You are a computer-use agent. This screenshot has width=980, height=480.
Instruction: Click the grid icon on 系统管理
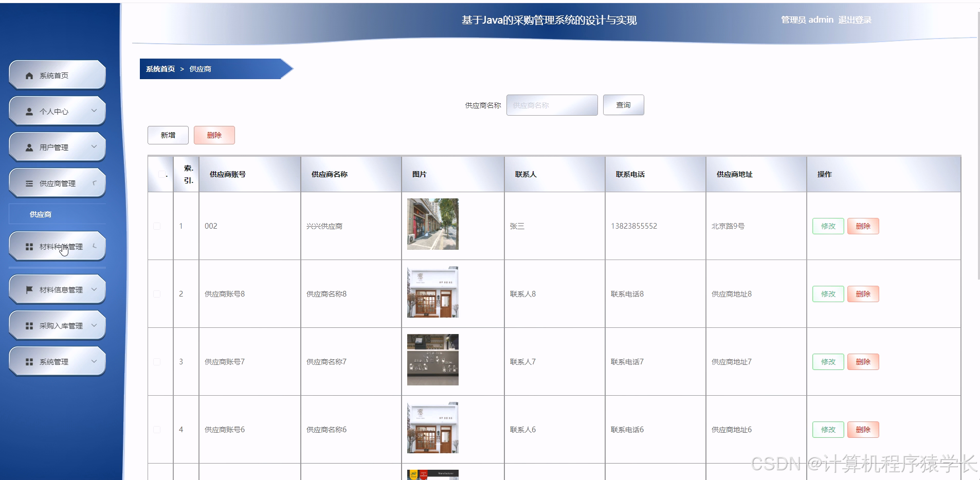[x=28, y=361]
